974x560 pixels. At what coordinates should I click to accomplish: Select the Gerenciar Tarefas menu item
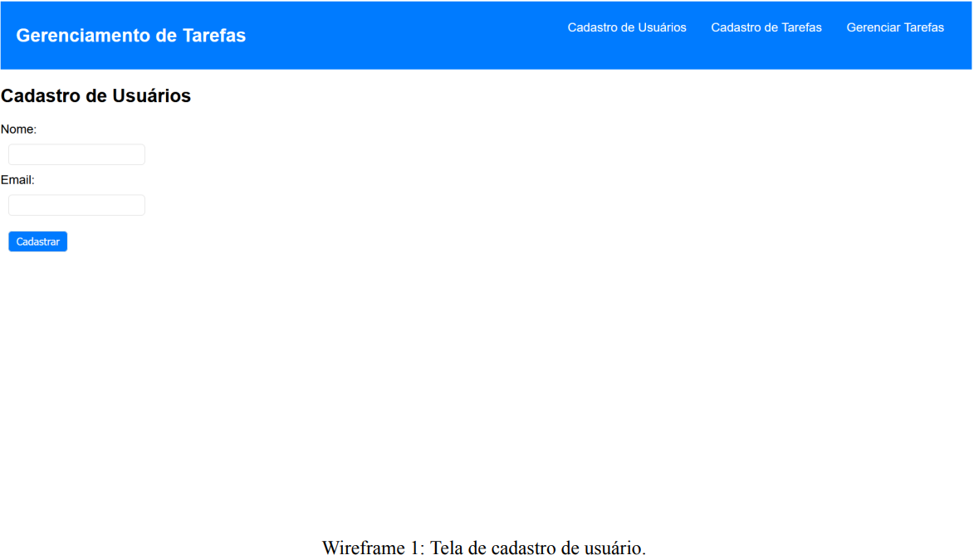(895, 27)
